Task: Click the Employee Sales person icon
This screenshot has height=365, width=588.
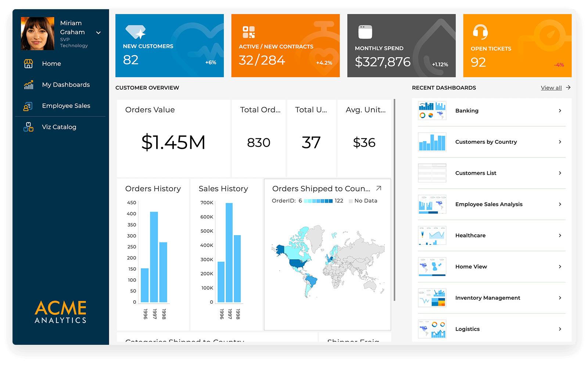Action: click(28, 106)
